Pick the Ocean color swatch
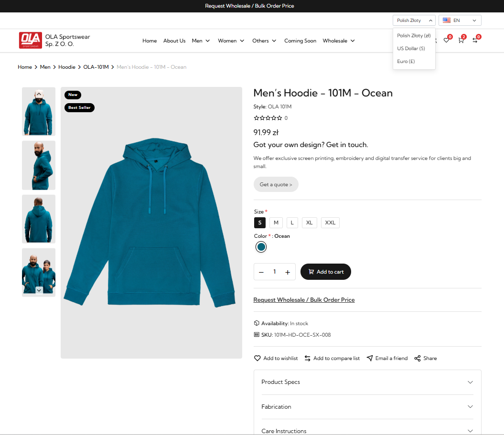Viewport: 504px width, 435px height. tap(261, 247)
